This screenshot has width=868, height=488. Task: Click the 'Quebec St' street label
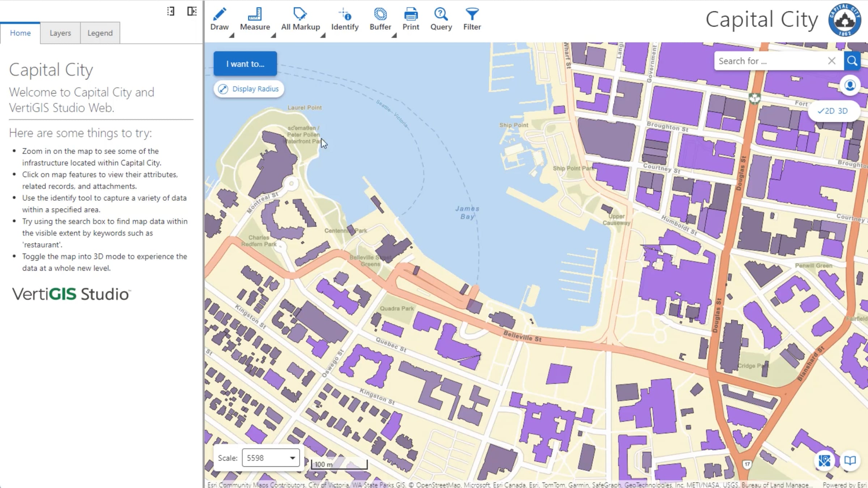391,344
